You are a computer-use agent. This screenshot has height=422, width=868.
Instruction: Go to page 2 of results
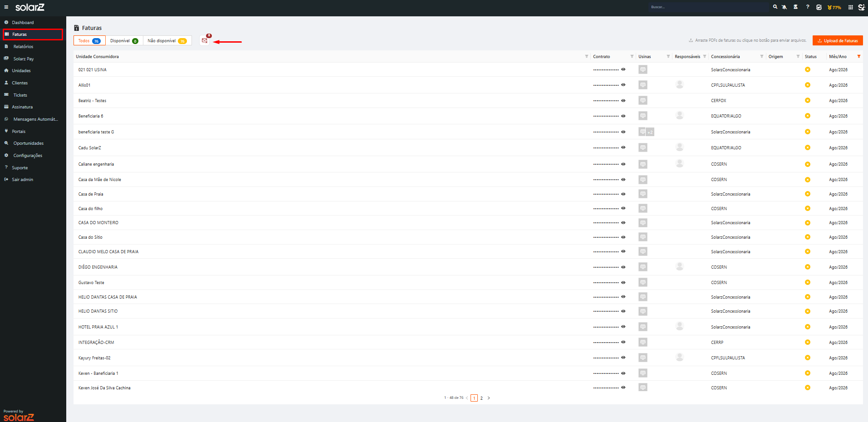pyautogui.click(x=481, y=398)
